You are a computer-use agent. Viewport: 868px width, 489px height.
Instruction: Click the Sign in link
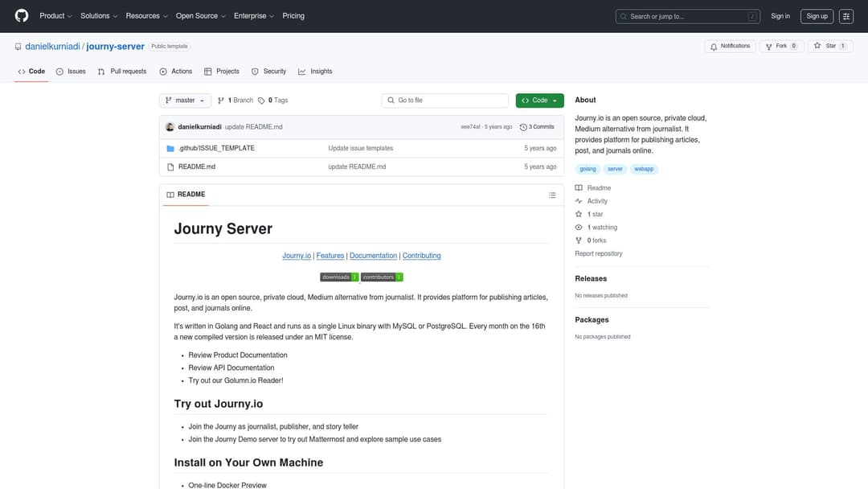click(780, 16)
